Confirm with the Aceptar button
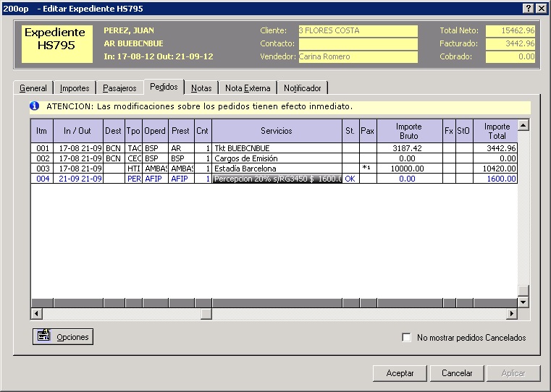551x392 pixels. [x=400, y=373]
